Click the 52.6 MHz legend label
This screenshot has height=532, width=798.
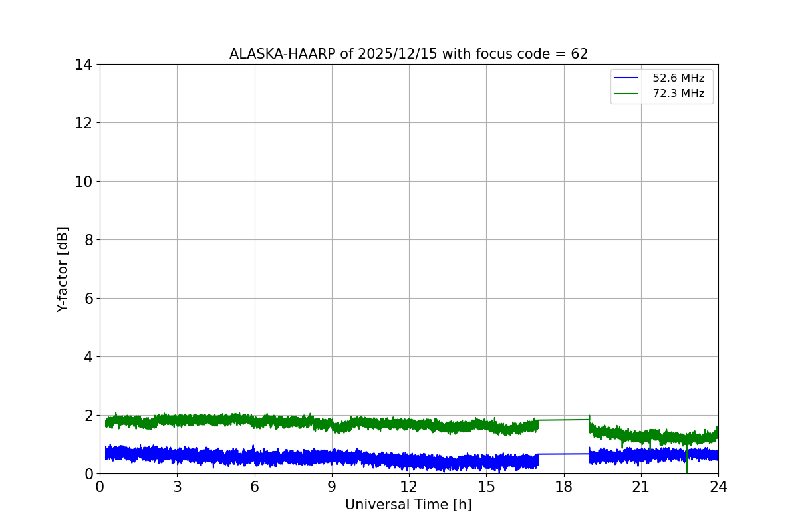[678, 78]
